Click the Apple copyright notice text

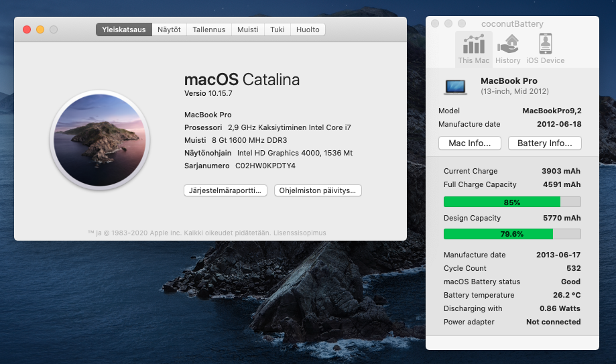(179, 233)
